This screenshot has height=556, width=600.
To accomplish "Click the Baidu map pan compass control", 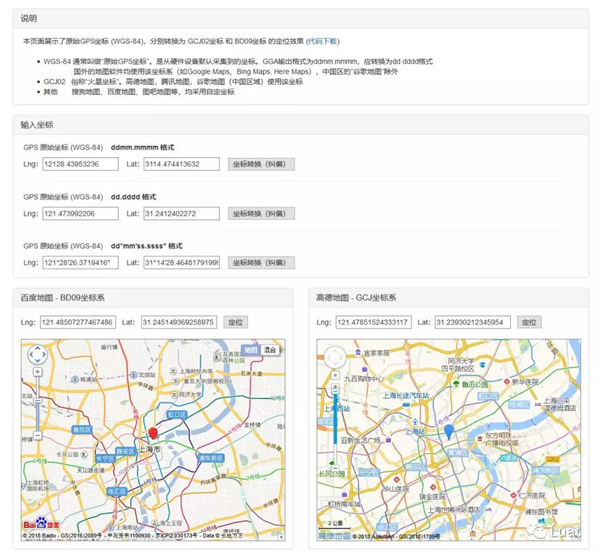I will [38, 354].
